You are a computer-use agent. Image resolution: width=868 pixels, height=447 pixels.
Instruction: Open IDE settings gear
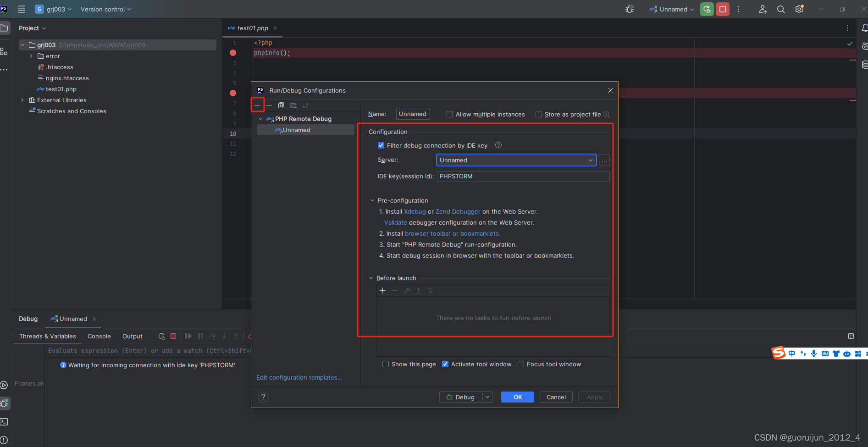[799, 9]
